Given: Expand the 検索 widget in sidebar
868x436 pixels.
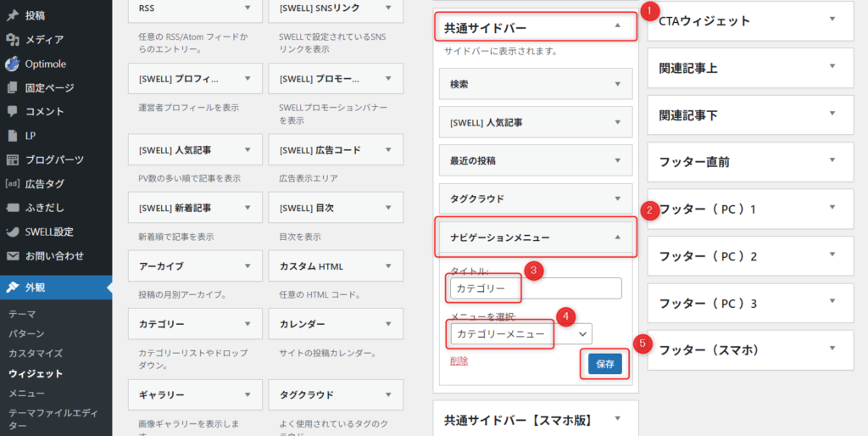Looking at the screenshot, I should click(617, 85).
